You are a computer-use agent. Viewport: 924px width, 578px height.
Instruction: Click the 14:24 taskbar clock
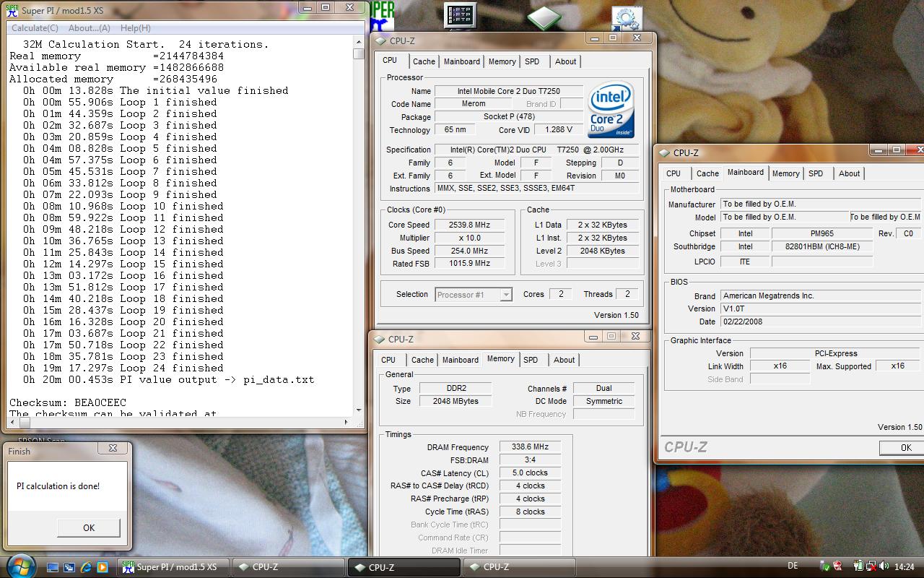point(904,567)
